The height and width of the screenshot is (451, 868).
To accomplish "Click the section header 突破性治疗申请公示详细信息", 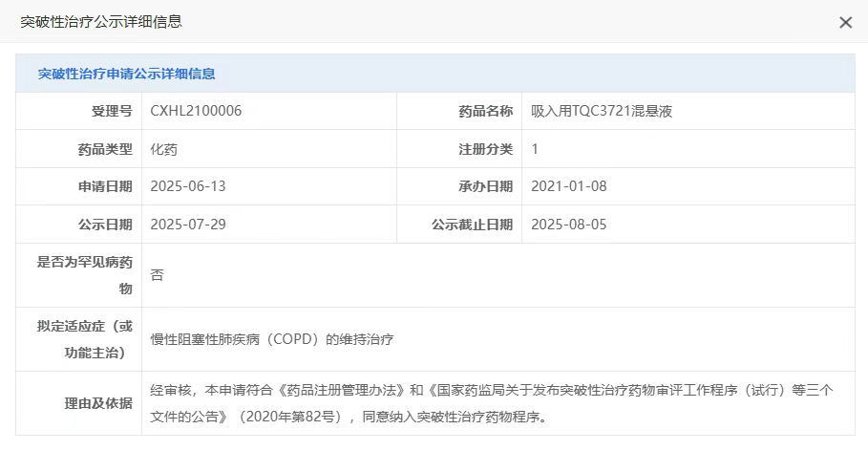I will (x=126, y=74).
